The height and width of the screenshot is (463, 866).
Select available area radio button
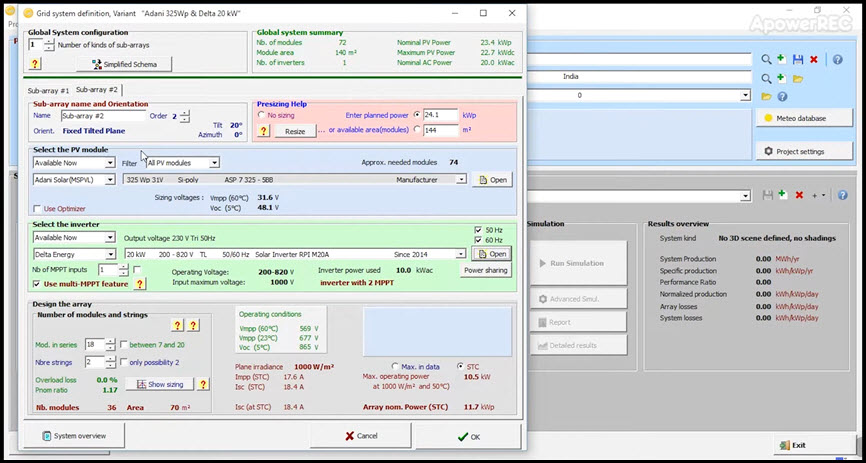click(417, 129)
